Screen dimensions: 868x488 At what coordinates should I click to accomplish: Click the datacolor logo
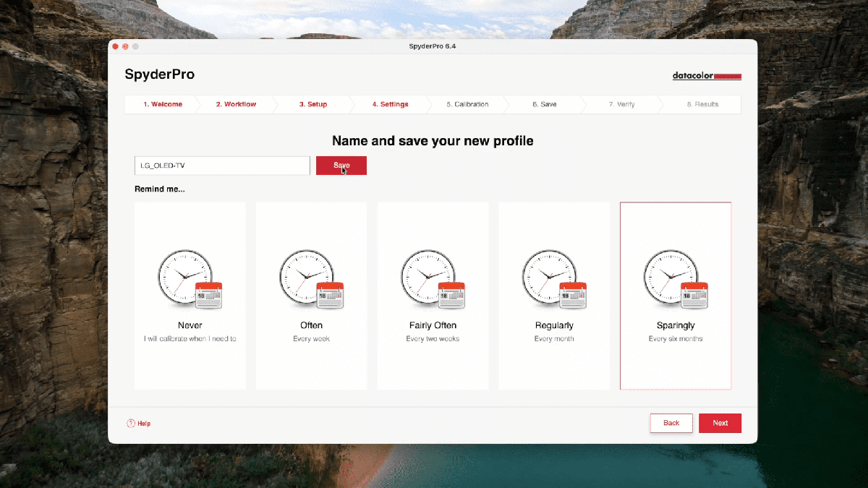click(x=707, y=76)
